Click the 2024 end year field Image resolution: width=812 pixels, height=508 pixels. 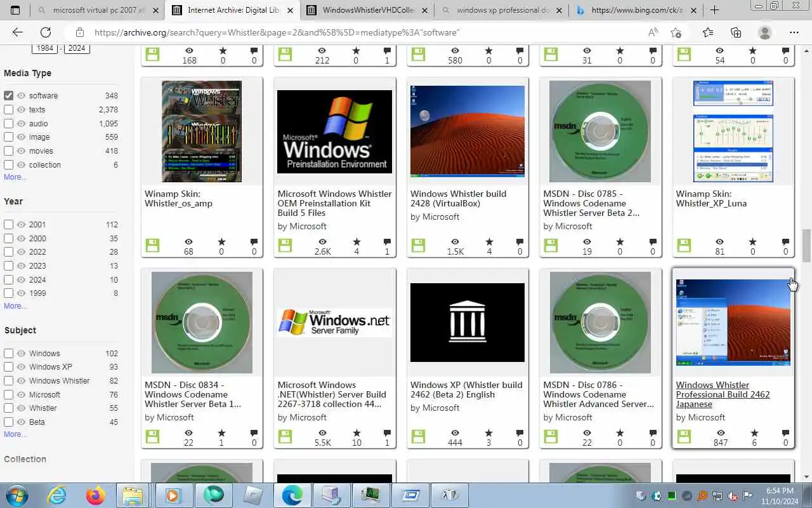click(x=77, y=48)
